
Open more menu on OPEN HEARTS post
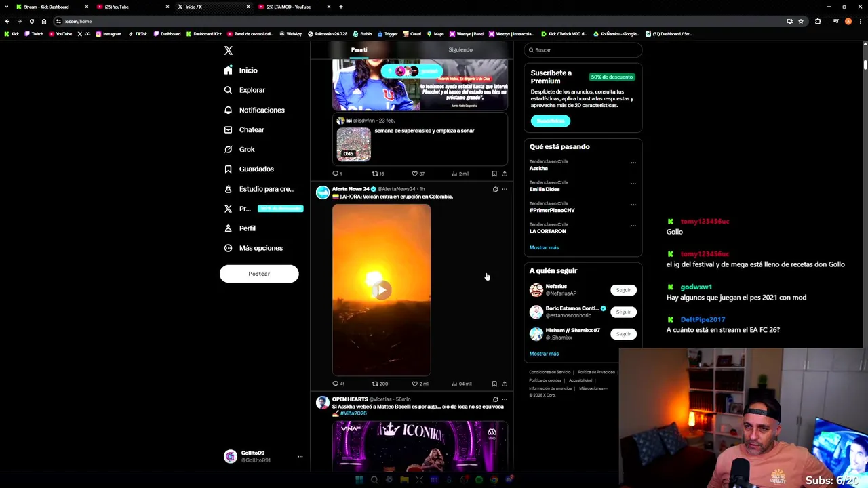pos(505,399)
